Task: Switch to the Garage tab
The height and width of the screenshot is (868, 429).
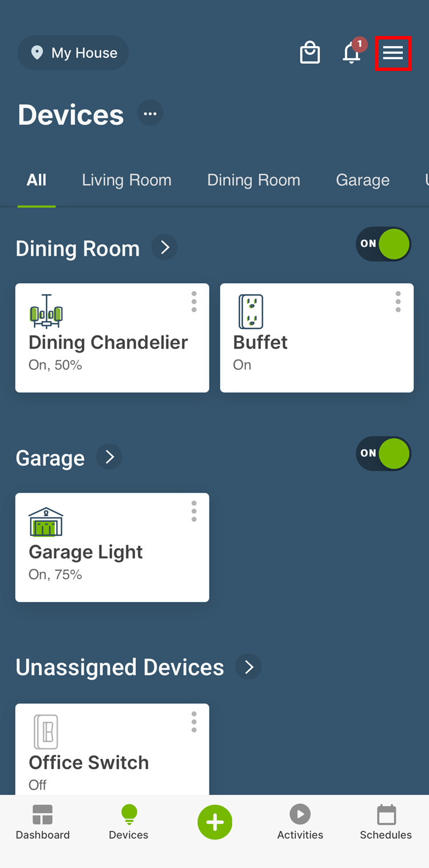Action: pyautogui.click(x=363, y=180)
